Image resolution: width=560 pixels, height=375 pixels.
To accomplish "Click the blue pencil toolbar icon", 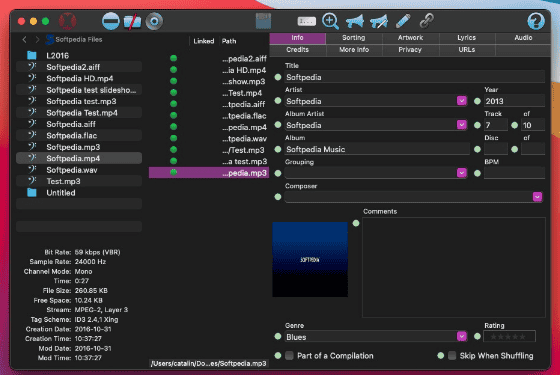I will 403,21.
